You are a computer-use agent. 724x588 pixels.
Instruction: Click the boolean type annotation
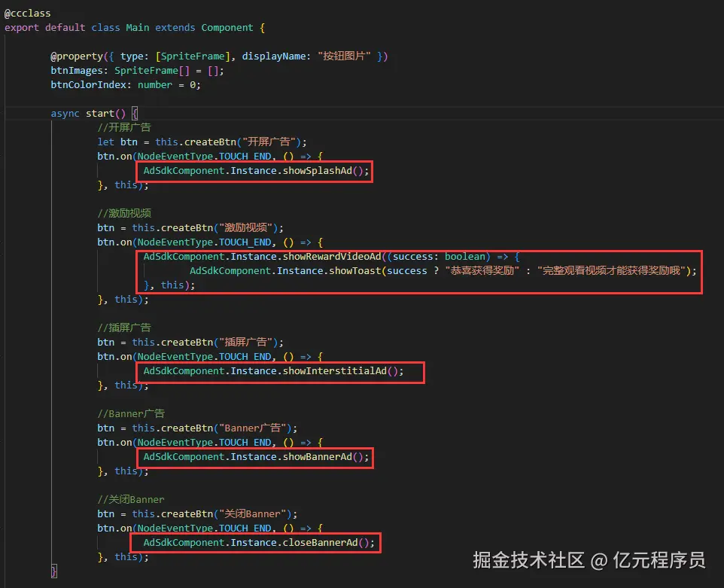pyautogui.click(x=465, y=257)
